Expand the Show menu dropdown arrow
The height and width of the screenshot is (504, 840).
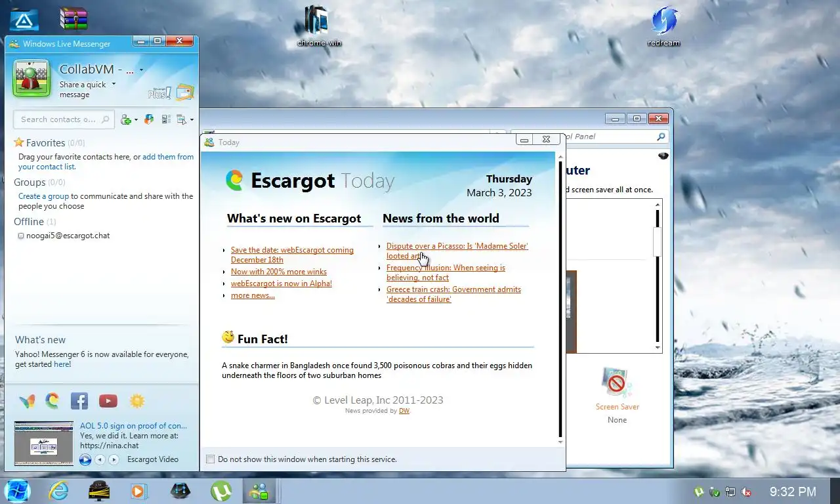point(192,120)
